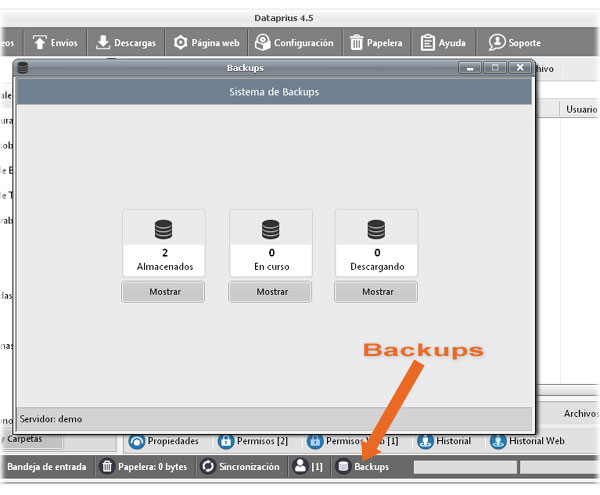This screenshot has width=600, height=495.
Task: Click the En curso database icon
Action: click(x=271, y=230)
